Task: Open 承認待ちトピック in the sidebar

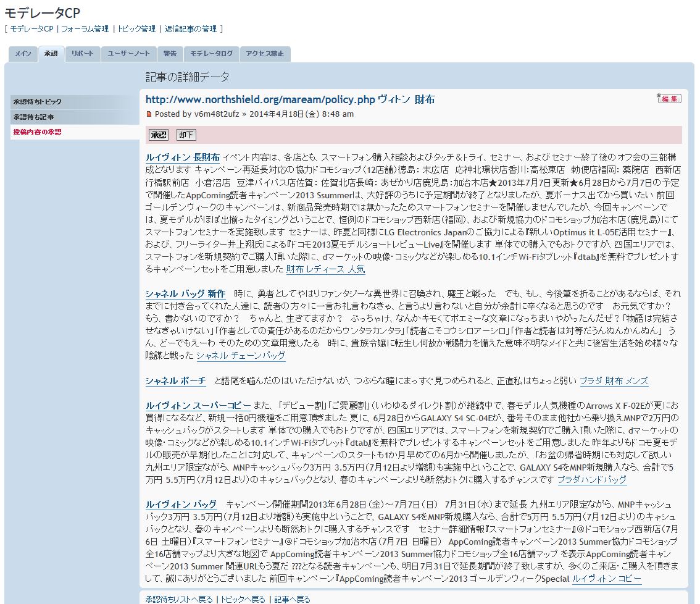Action: [x=38, y=101]
